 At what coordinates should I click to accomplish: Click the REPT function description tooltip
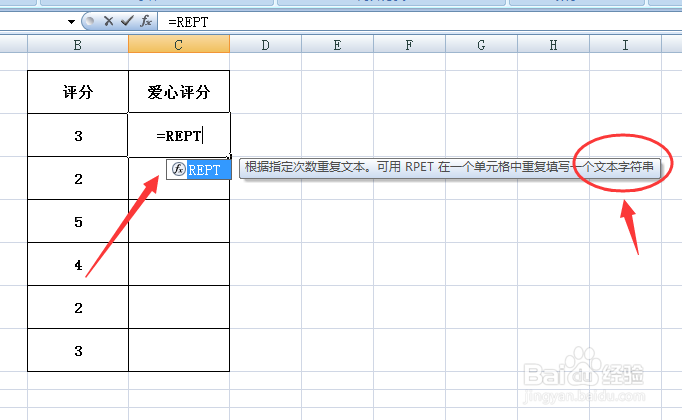450,167
